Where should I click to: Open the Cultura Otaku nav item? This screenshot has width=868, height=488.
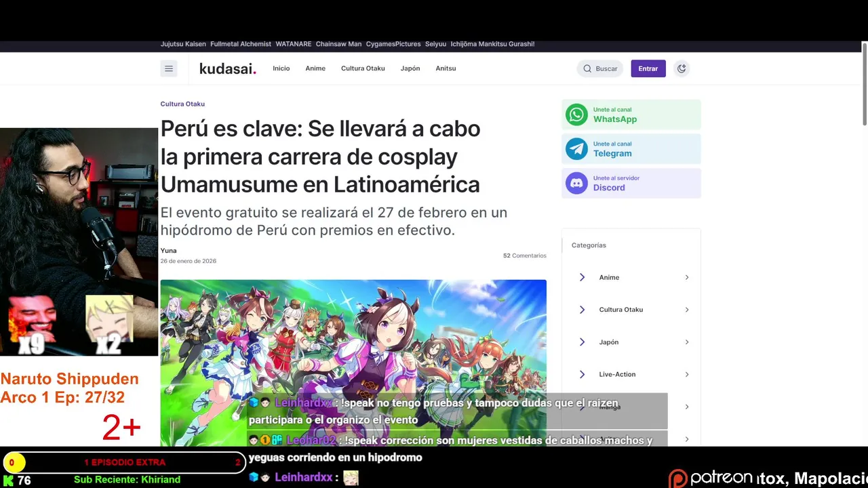point(363,68)
